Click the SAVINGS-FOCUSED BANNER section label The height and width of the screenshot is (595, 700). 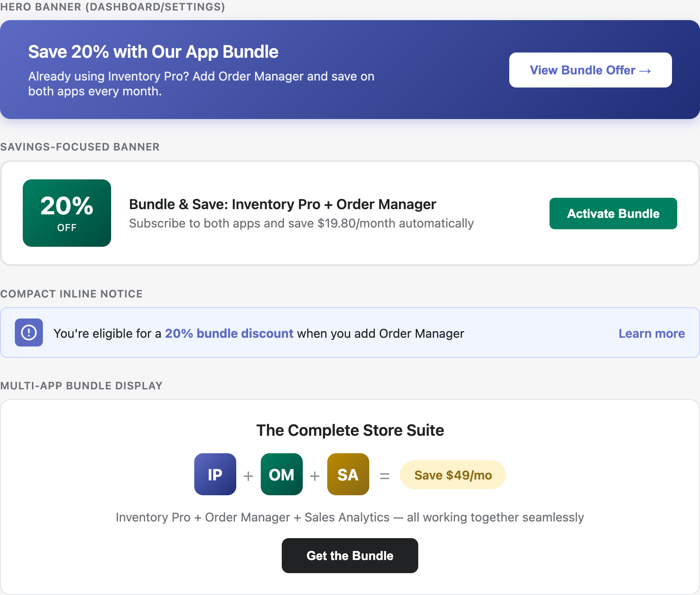coord(80,147)
